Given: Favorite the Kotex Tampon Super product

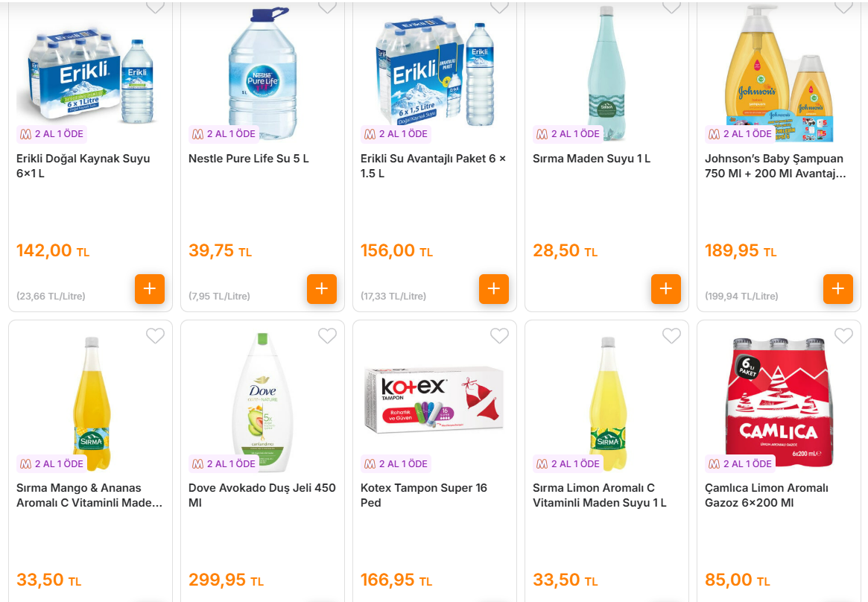Looking at the screenshot, I should (499, 336).
